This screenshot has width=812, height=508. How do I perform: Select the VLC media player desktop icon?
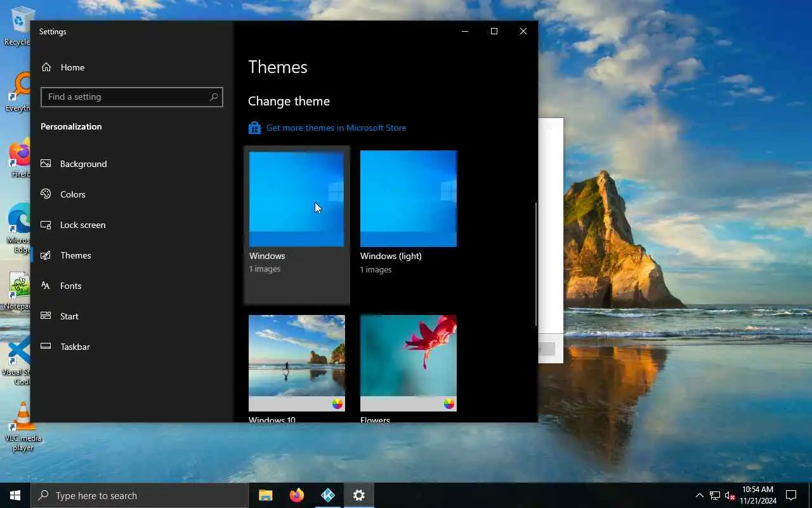coord(22,427)
